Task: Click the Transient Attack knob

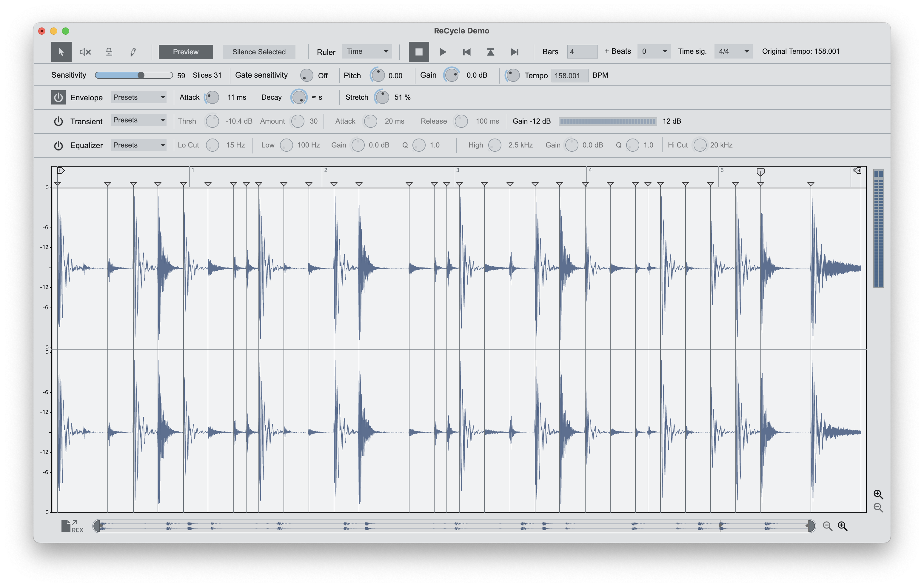Action: (371, 121)
